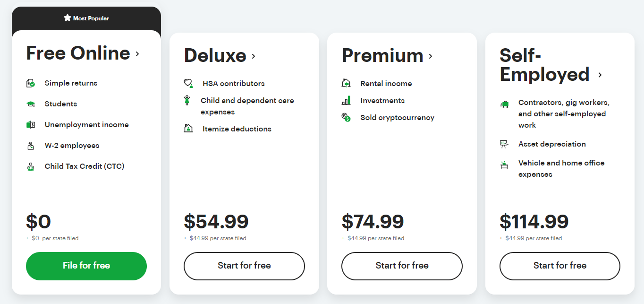Click the Students graduation cap icon
Viewport: 644px width, 304px height.
[x=30, y=104]
